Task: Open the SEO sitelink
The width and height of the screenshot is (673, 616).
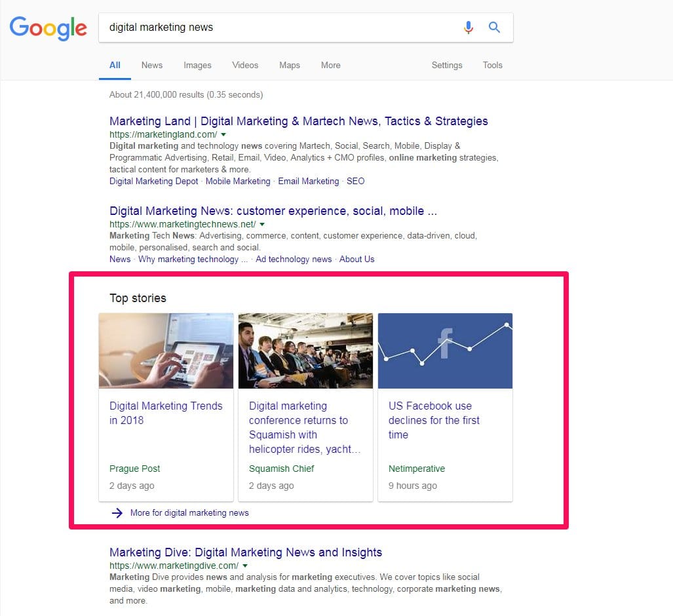Action: 355,181
